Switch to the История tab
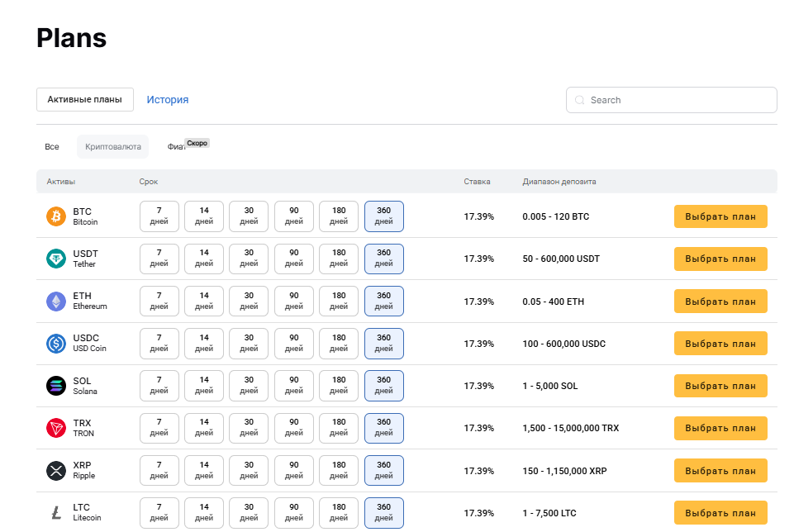This screenshot has width=794, height=532. [167, 99]
